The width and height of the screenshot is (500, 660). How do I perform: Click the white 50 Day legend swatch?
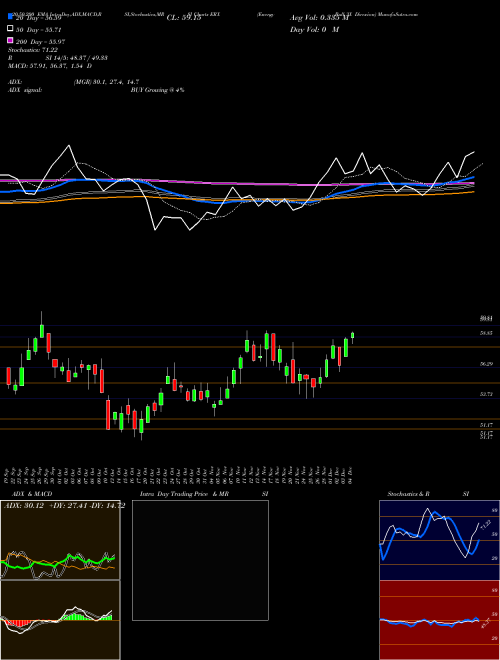point(10,29)
